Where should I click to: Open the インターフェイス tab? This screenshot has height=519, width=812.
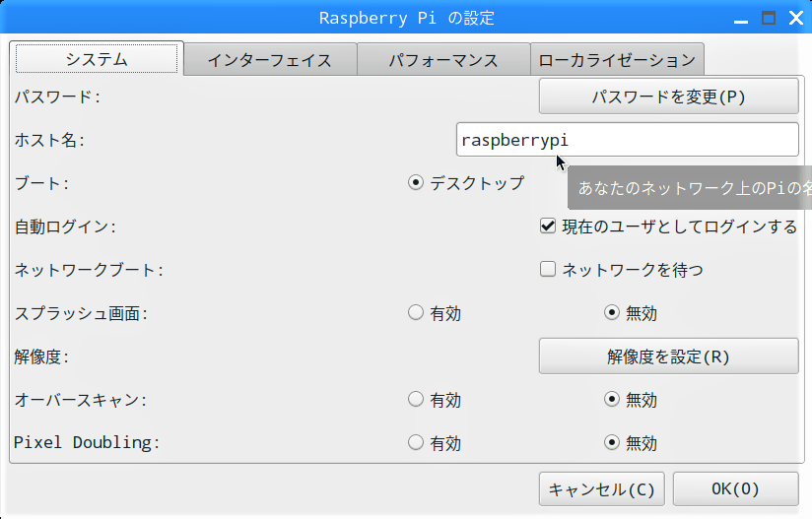pyautogui.click(x=270, y=60)
